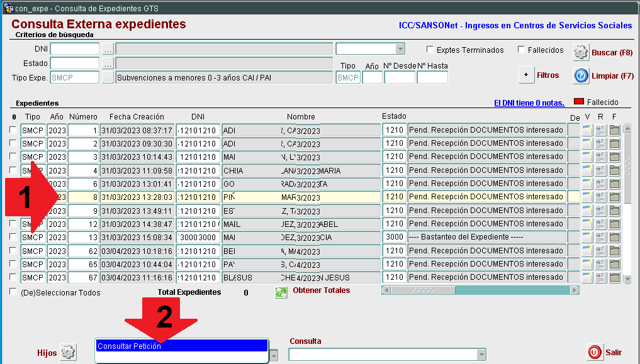This screenshot has height=364, width=640.
Task: Open the DNI lookup ellipsis button
Action: click(108, 49)
